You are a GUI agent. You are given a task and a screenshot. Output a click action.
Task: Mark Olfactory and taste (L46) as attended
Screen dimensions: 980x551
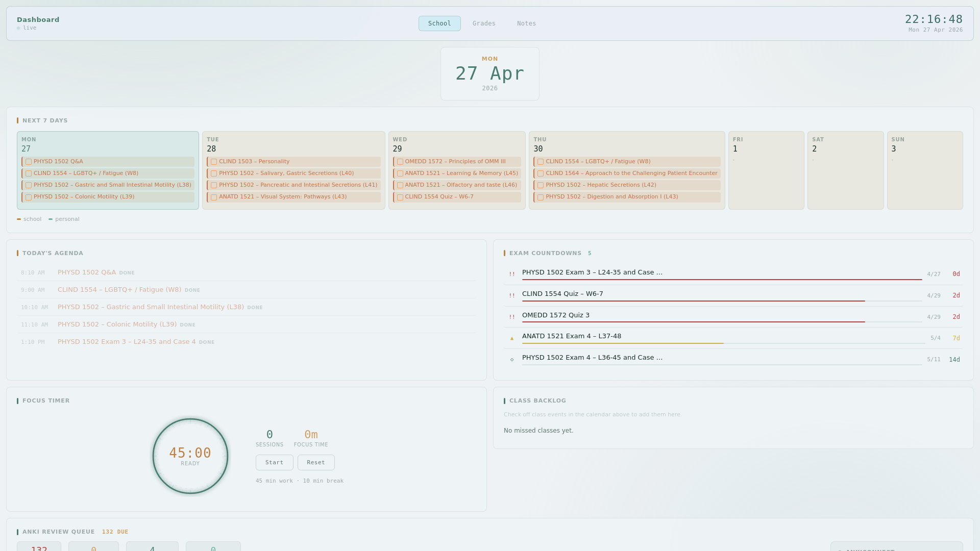coord(400,185)
